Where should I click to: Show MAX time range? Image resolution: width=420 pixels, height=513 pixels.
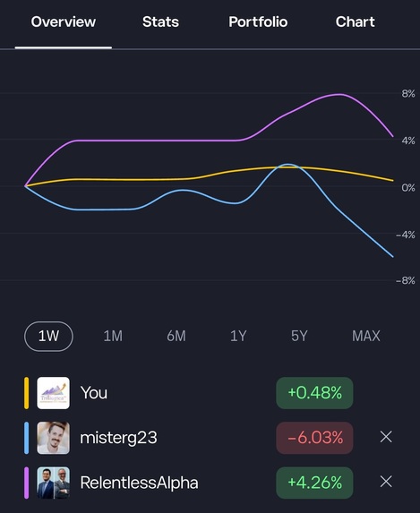pos(366,337)
